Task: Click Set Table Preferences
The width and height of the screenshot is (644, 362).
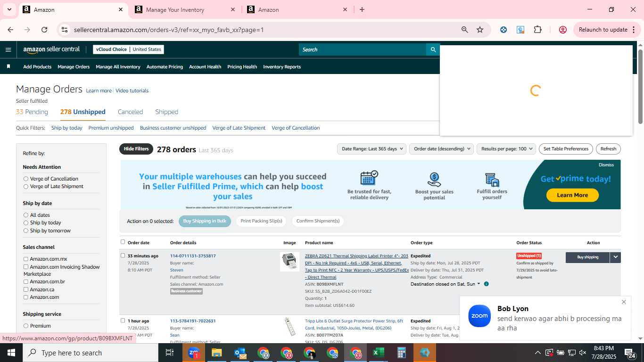Action: click(566, 149)
